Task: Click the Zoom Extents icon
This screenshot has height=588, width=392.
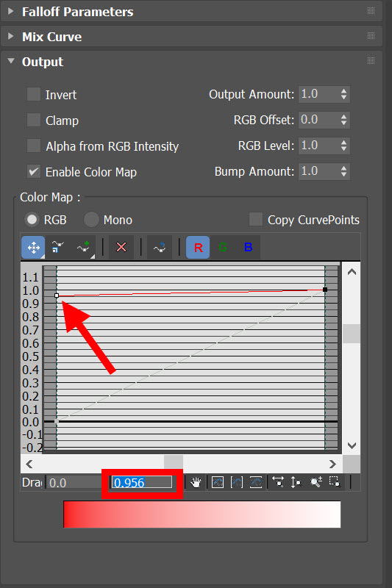Action: pos(218,482)
